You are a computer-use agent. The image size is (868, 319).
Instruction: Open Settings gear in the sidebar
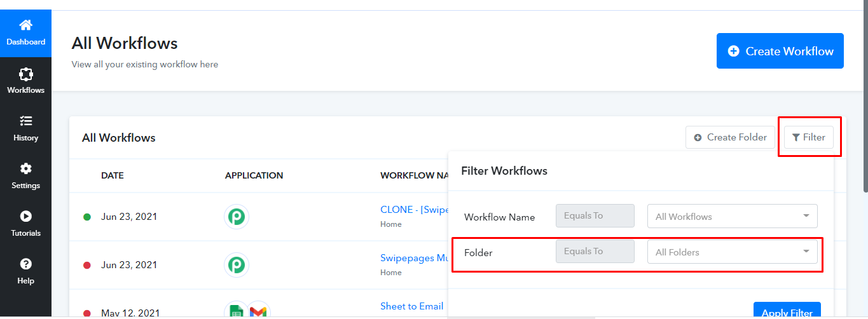25,169
